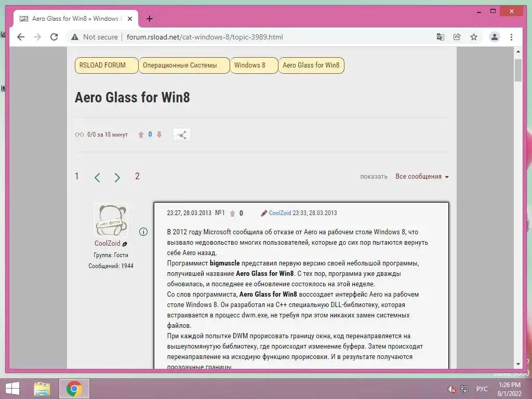Upvote the topic with the up arrow
532x399 pixels.
[x=141, y=135]
